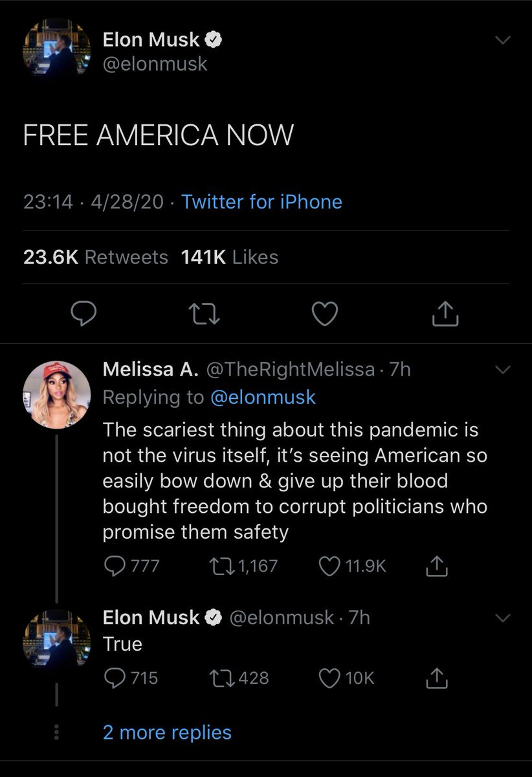Share the main tweet
The image size is (532, 777).
[x=445, y=314]
